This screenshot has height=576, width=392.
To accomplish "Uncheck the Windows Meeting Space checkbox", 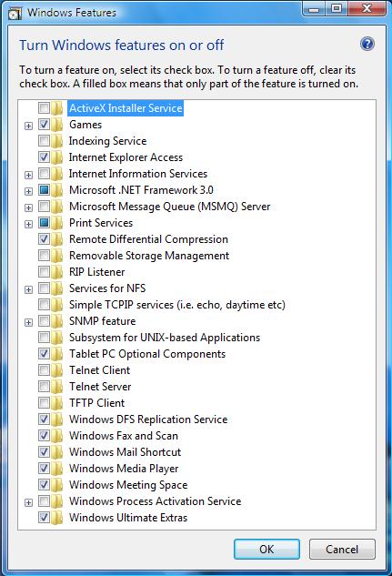I will pos(44,484).
